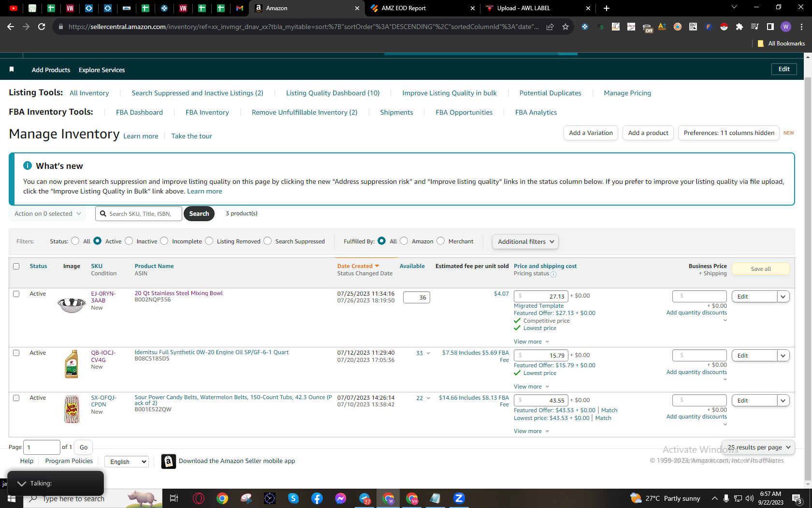The width and height of the screenshot is (812, 508).
Task: Open Action on 0 selected dropdown
Action: tap(47, 213)
